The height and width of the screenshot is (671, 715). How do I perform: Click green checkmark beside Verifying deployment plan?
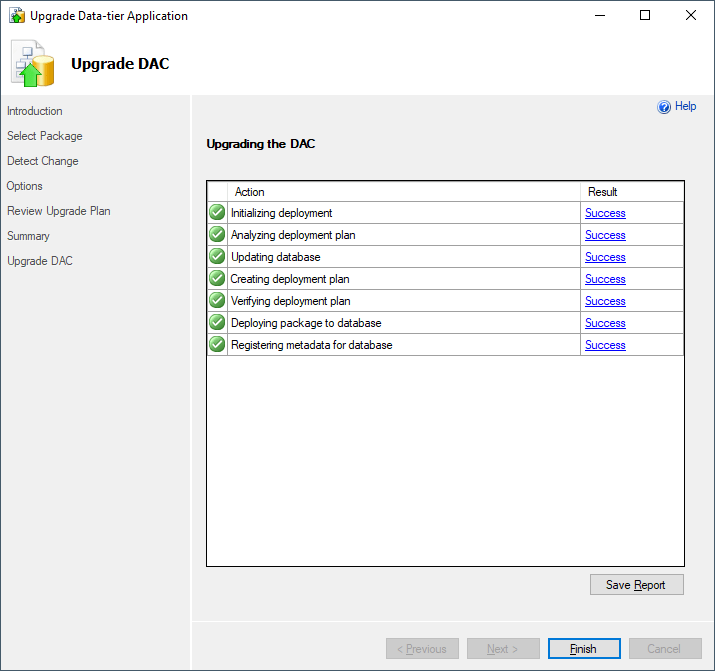tap(217, 301)
